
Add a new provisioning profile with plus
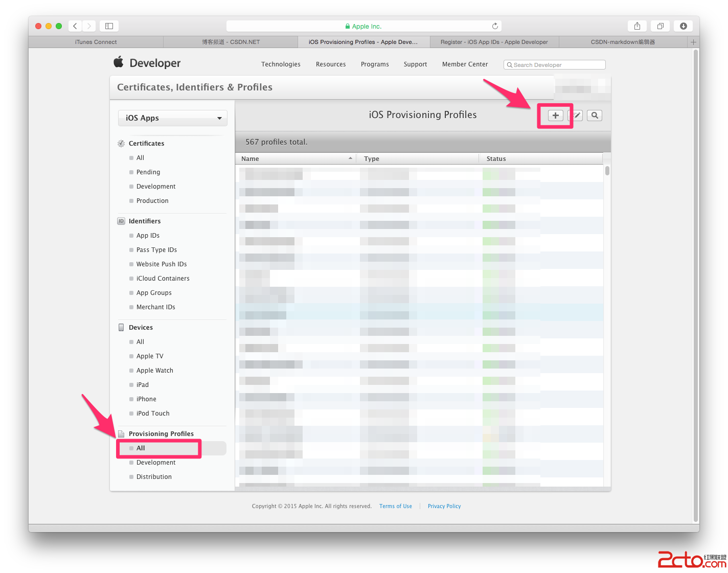tap(555, 116)
